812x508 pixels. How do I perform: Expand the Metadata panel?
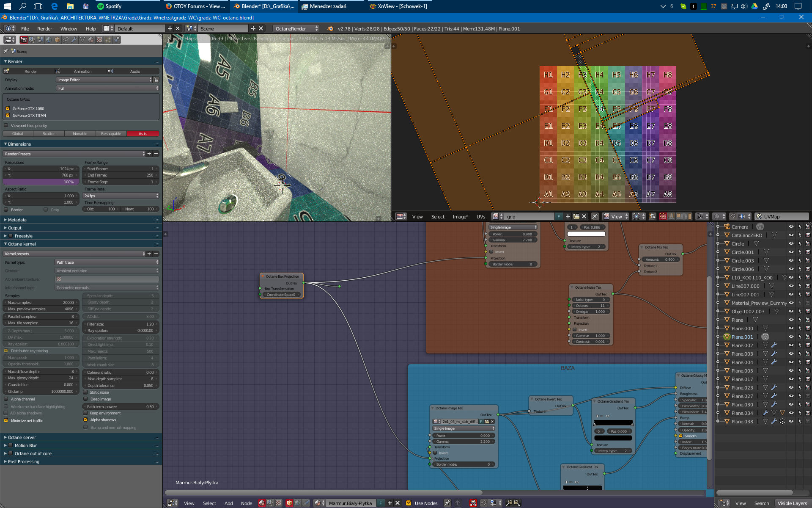coord(17,220)
